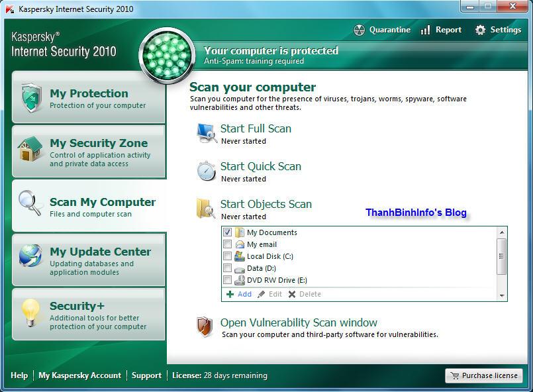Check the Data (D:) checkbox
This screenshot has height=392, width=533.
click(x=227, y=268)
